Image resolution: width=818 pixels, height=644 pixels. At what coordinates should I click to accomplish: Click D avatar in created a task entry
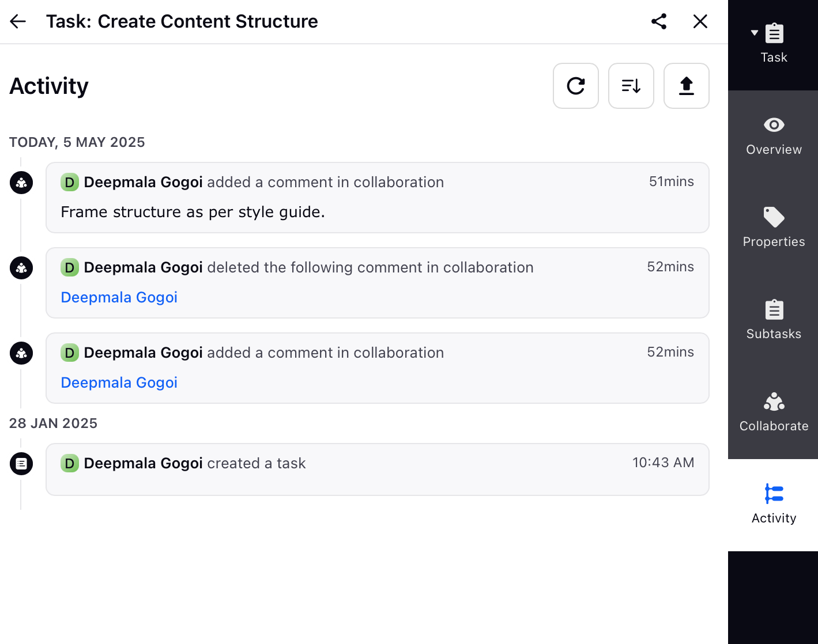[x=70, y=464]
